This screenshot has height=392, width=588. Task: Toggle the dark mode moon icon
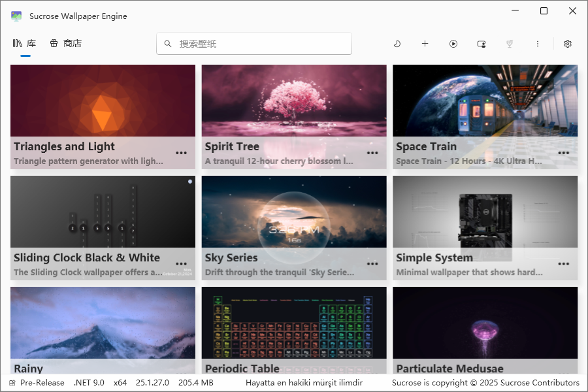click(397, 44)
